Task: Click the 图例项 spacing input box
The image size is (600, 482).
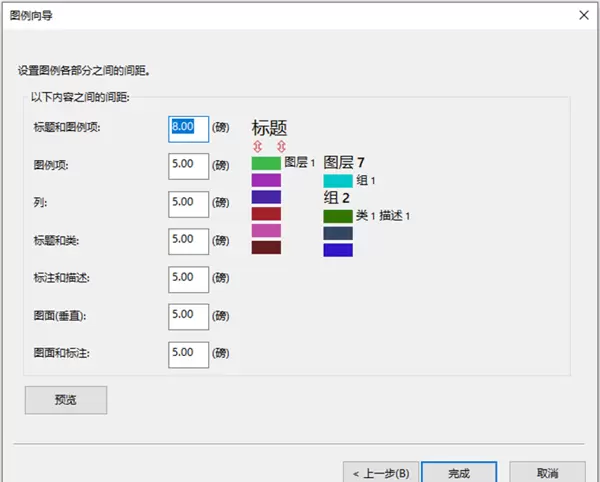Action: pos(188,165)
